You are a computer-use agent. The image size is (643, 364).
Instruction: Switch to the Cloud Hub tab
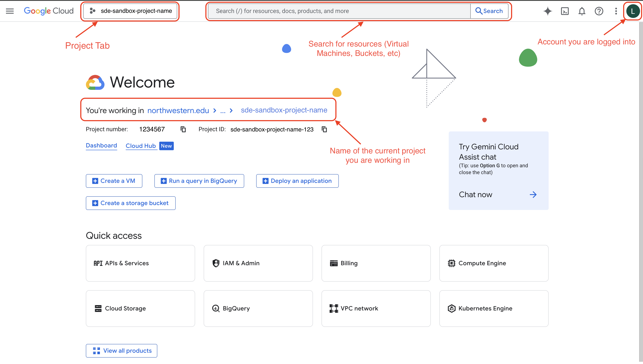point(140,146)
